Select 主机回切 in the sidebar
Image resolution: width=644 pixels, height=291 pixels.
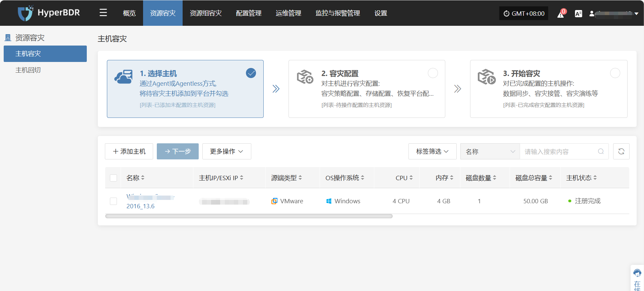pos(45,70)
